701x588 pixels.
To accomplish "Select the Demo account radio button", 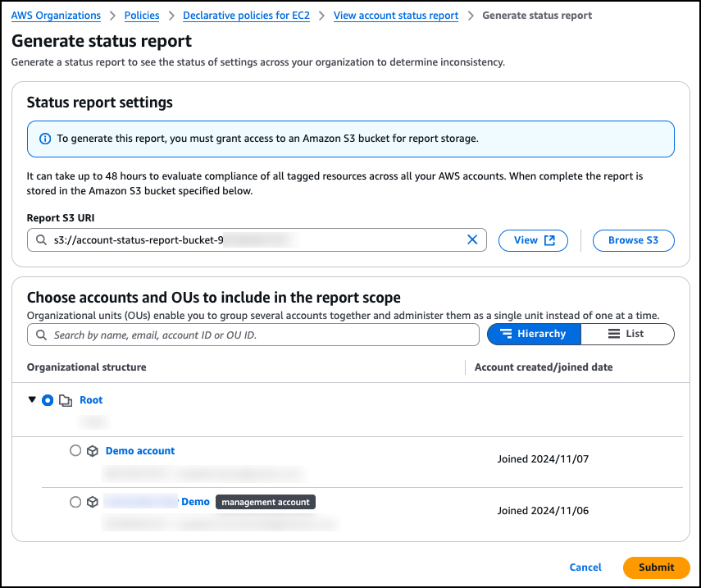I will click(75, 450).
